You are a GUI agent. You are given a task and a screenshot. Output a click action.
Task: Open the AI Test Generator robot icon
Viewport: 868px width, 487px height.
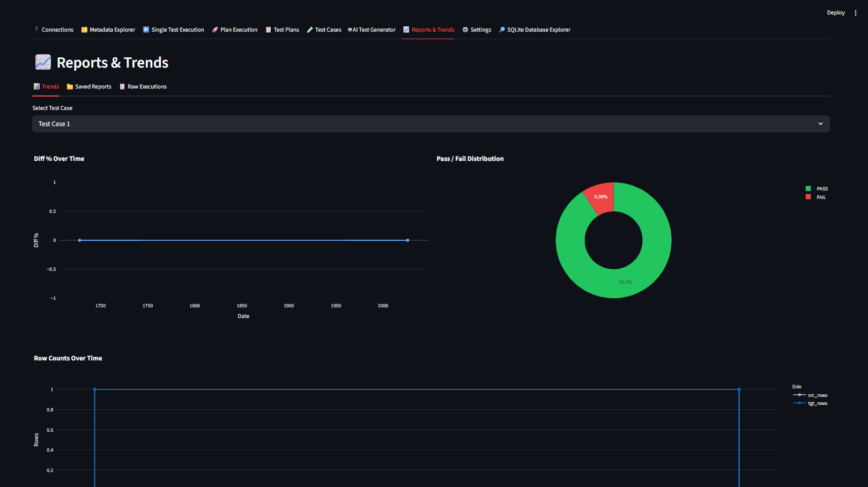pos(350,29)
